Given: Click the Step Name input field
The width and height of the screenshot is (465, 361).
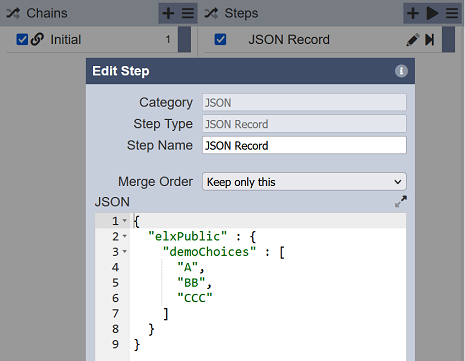Looking at the screenshot, I should pos(304,145).
